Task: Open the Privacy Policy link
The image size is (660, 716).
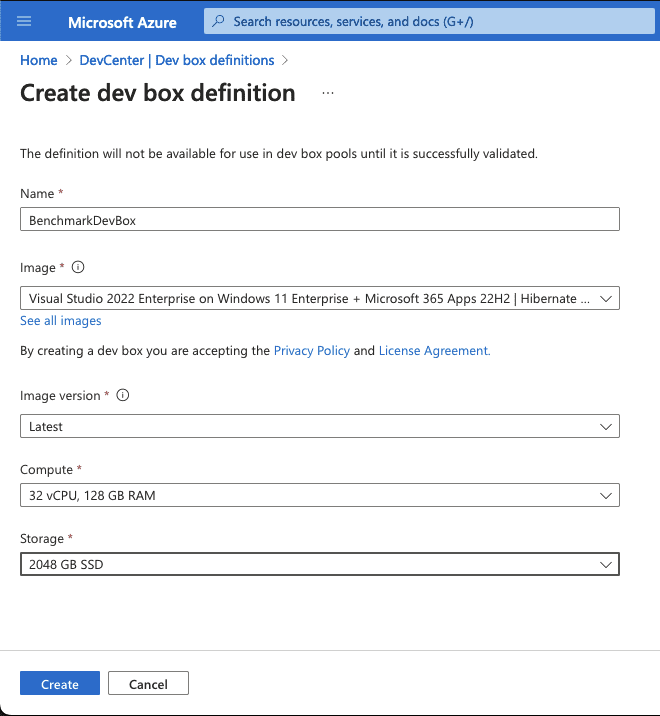Action: [311, 351]
